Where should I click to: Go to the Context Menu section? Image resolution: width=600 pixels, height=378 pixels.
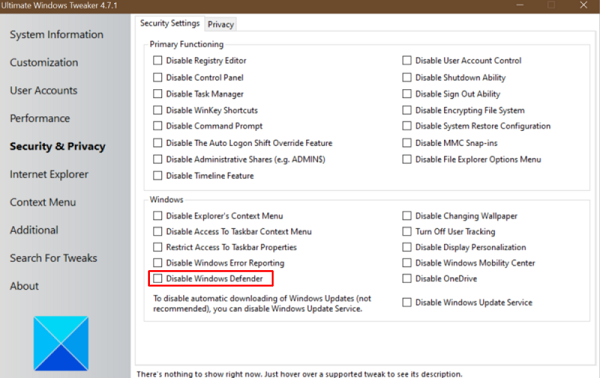point(43,202)
